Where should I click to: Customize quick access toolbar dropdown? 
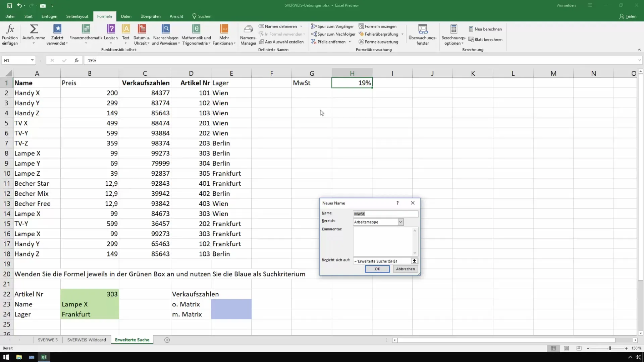pyautogui.click(x=53, y=6)
